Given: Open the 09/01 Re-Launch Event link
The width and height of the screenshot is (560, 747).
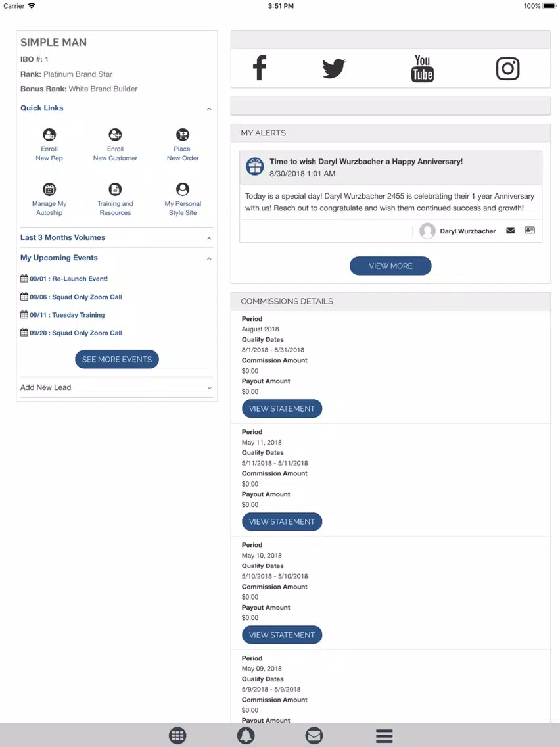Looking at the screenshot, I should [x=68, y=279].
